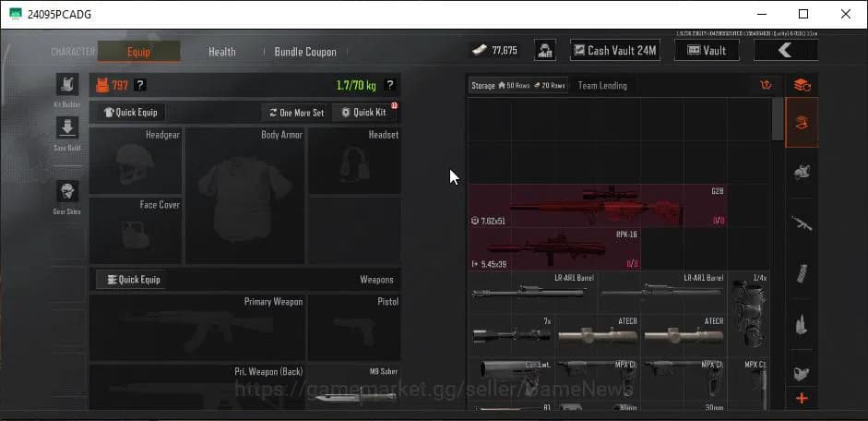Filter storage by loot pouch icon
The image size is (868, 421).
coord(802,374)
